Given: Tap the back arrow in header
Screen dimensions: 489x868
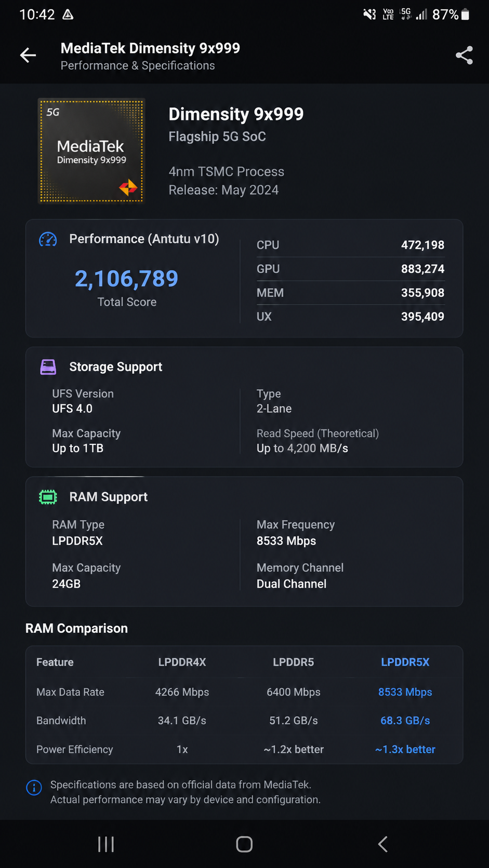Looking at the screenshot, I should (28, 55).
